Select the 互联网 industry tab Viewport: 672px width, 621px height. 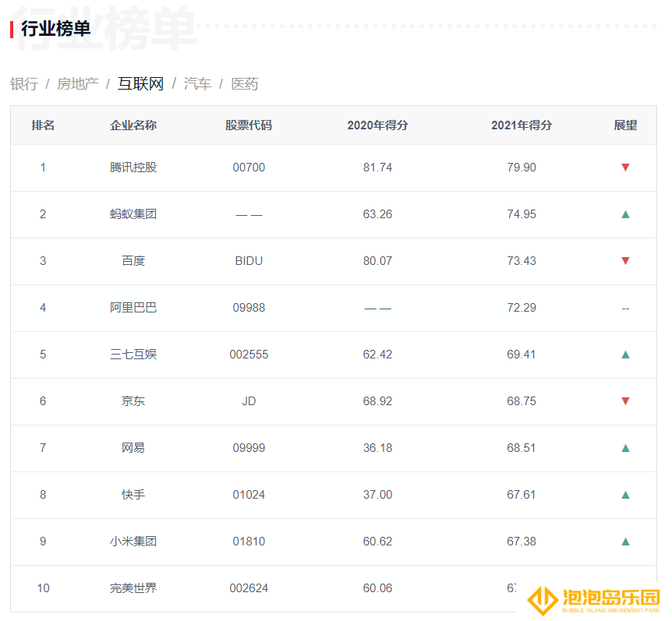coord(140,83)
